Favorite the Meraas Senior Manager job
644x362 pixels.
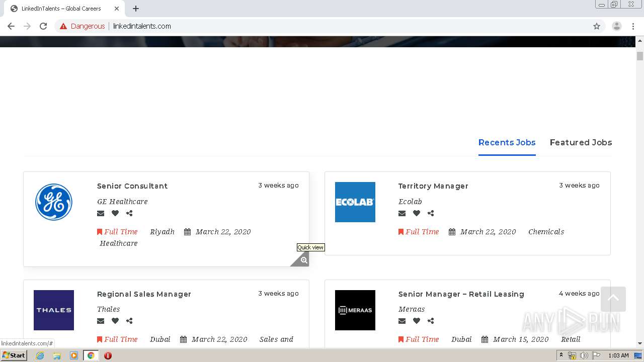click(x=417, y=321)
